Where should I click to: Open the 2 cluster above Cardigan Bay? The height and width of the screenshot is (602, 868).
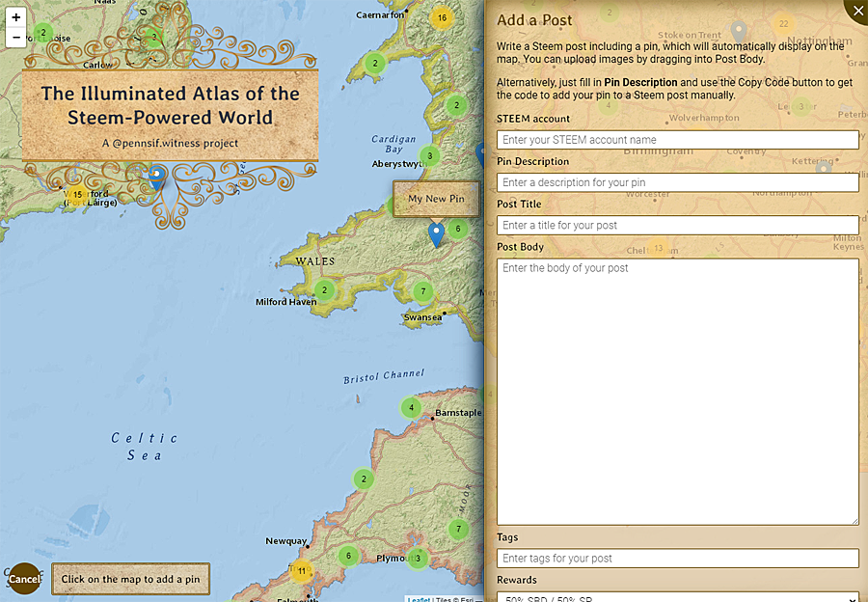pos(456,104)
